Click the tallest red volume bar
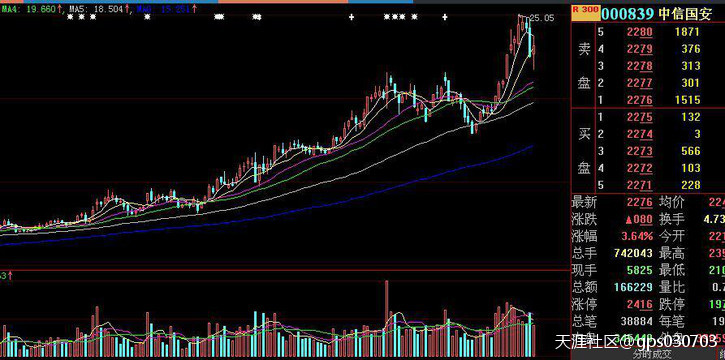The height and width of the screenshot is (360, 725). click(x=386, y=318)
